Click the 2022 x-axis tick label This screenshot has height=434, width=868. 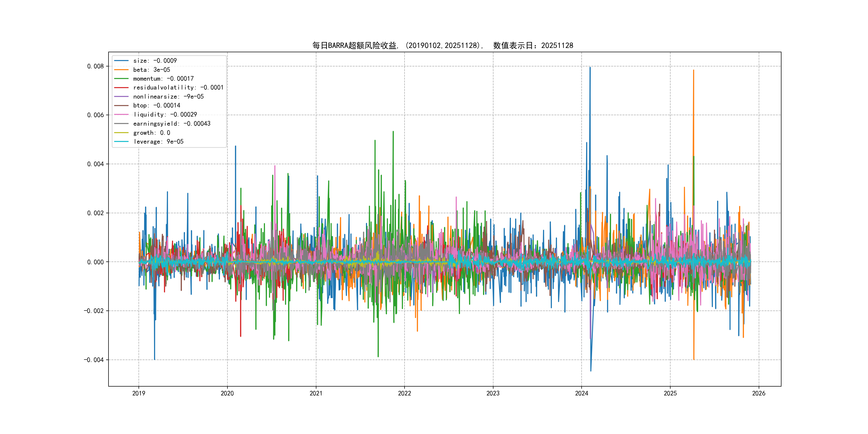click(404, 393)
